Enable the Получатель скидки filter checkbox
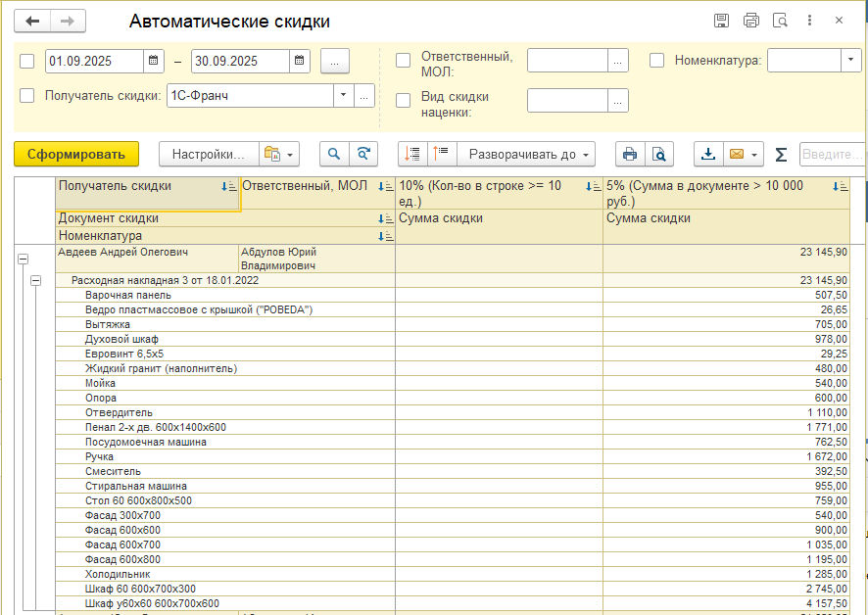 point(27,96)
